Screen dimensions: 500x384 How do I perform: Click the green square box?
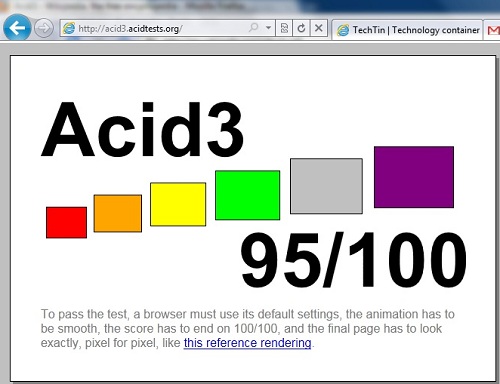coord(247,195)
